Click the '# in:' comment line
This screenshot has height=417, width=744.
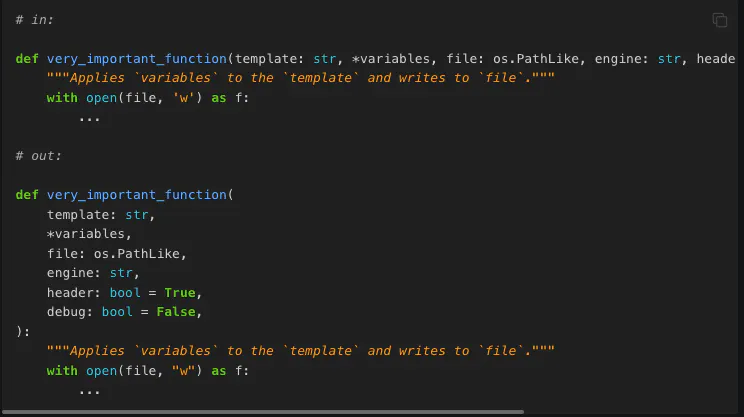point(35,20)
